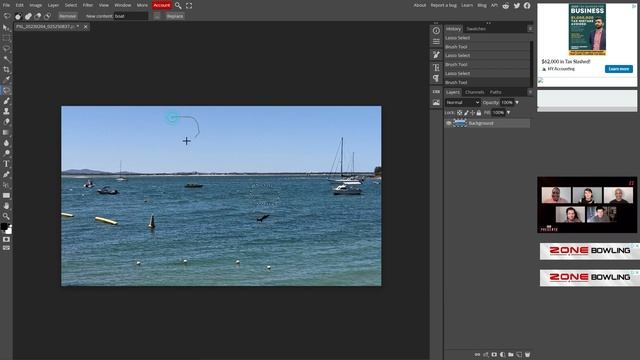640x360 pixels.
Task: Click the red Account button
Action: (x=162, y=5)
